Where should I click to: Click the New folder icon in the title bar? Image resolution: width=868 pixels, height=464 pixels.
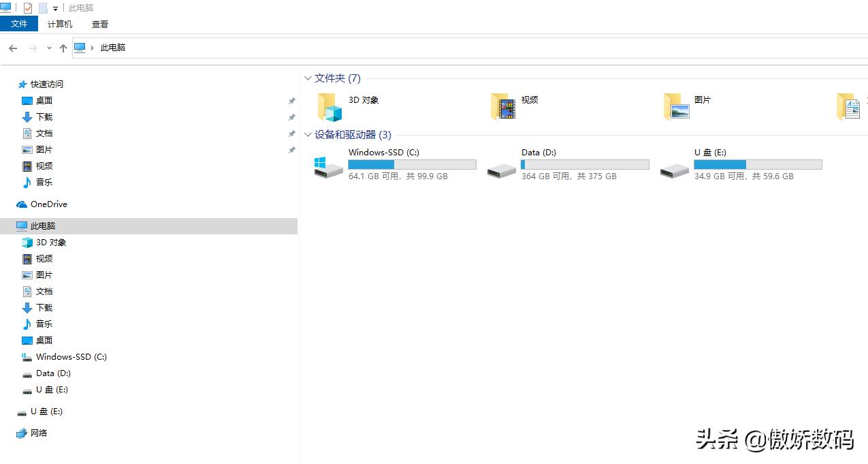tap(43, 8)
